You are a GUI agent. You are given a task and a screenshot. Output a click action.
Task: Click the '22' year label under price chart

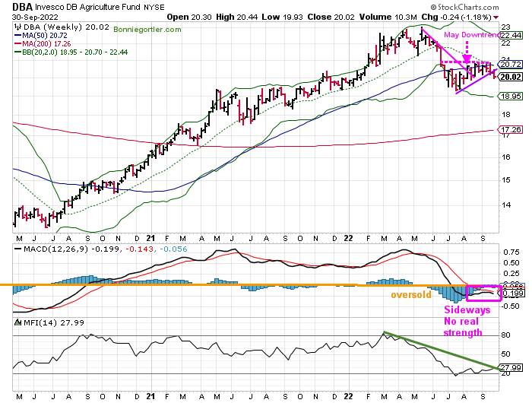tap(348, 238)
